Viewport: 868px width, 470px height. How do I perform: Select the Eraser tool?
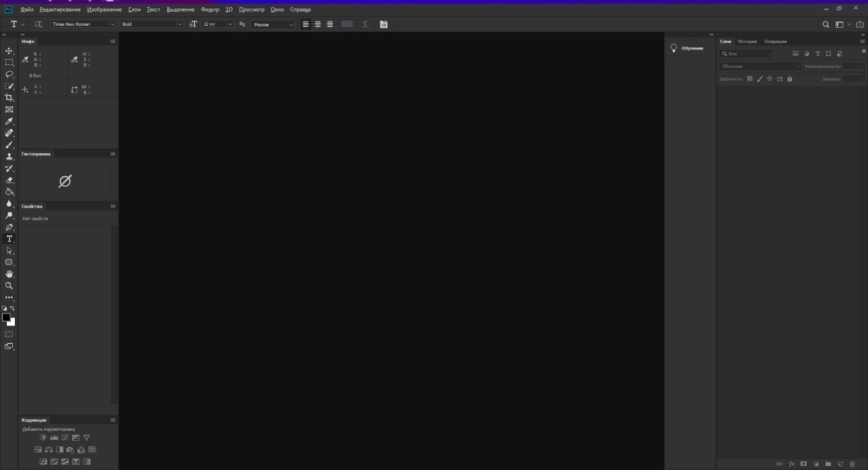(9, 180)
